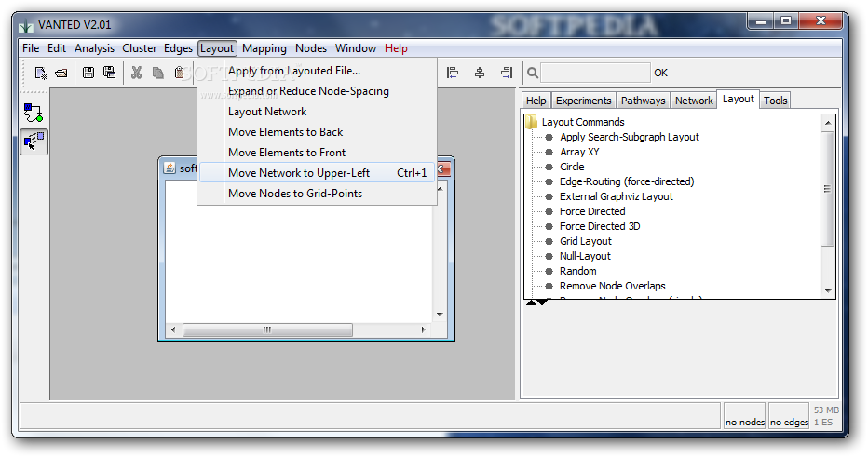This screenshot has width=868, height=457.
Task: Click the VANTED application title icon
Action: point(26,25)
